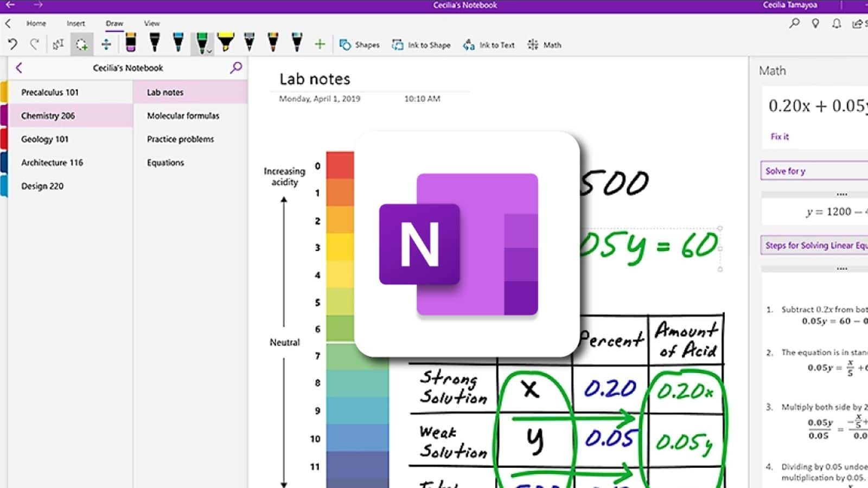Search the notebook with purple magnifier
This screenshot has width=868, height=488.
click(x=236, y=68)
